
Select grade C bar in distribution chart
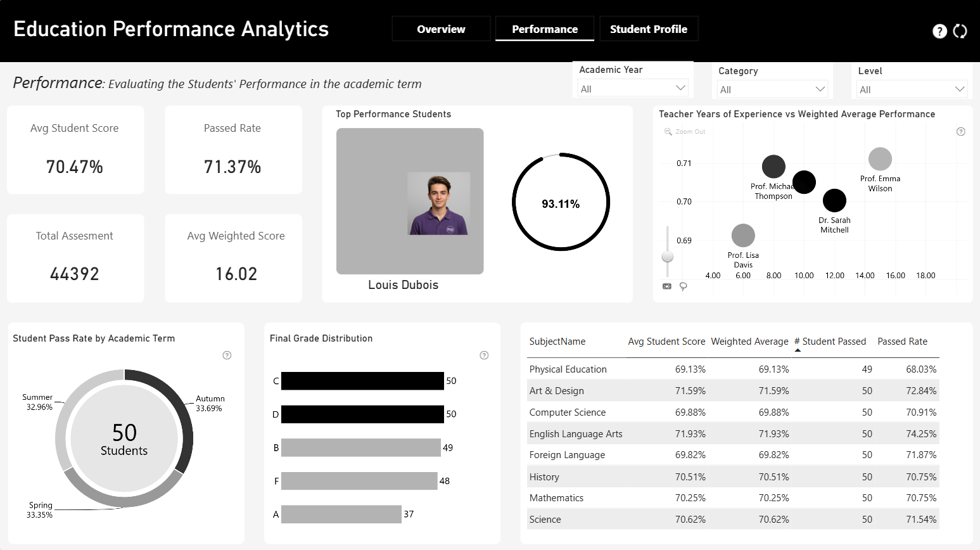tap(362, 381)
